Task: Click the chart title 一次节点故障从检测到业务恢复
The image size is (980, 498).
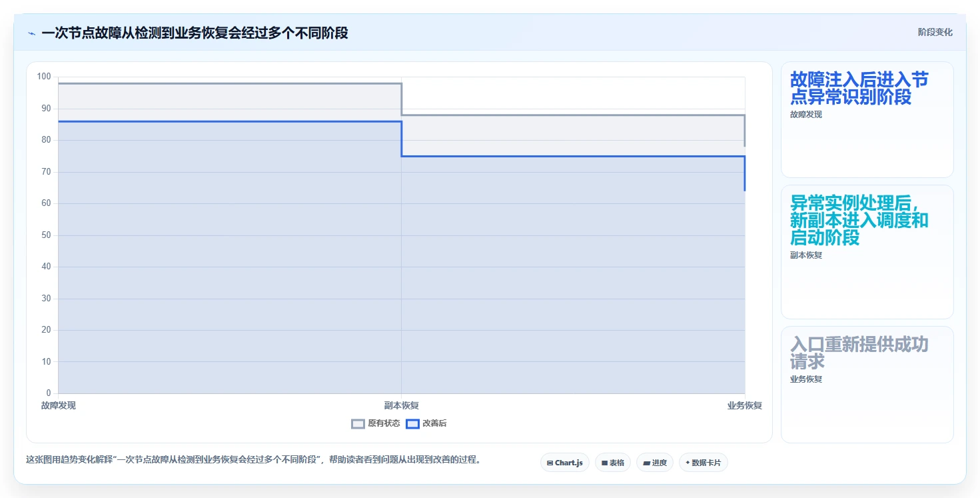Action: pyautogui.click(x=195, y=33)
